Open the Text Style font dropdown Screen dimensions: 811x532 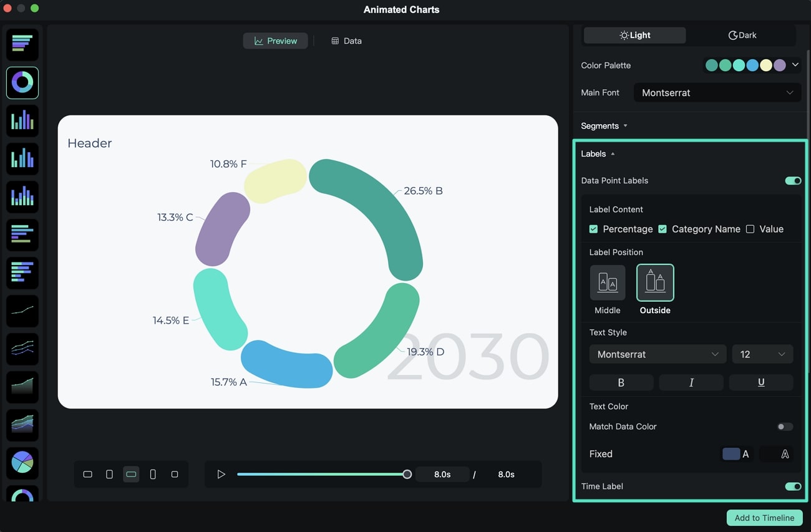coord(658,354)
